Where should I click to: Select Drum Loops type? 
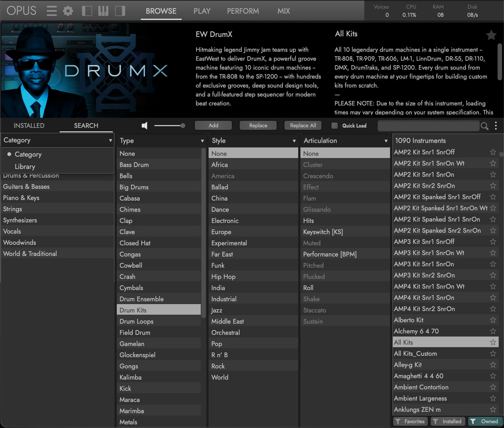pyautogui.click(x=159, y=321)
